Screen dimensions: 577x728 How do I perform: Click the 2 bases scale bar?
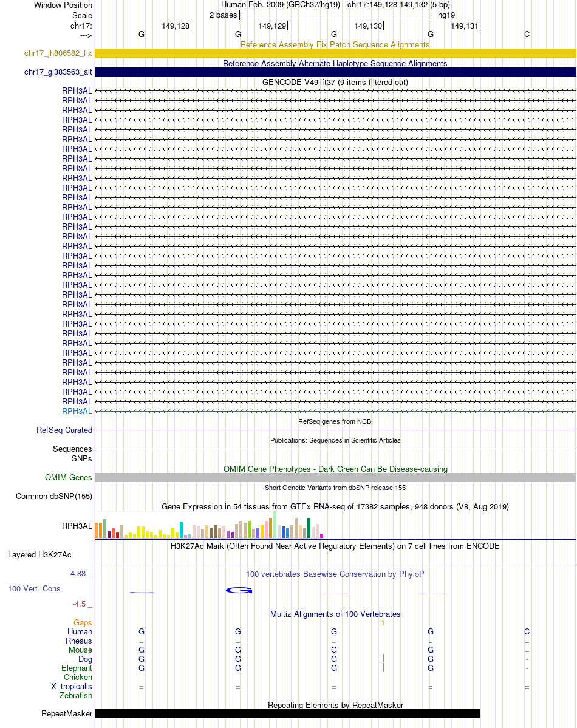point(335,15)
